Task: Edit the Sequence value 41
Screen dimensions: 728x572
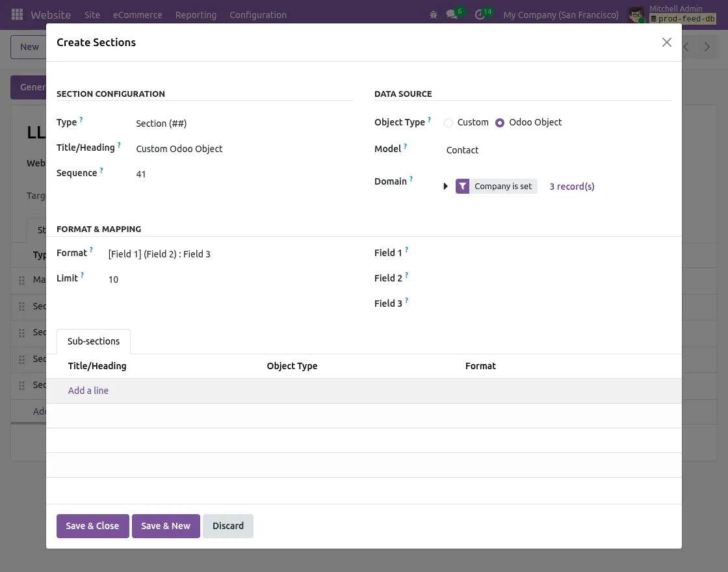Action: coord(244,174)
